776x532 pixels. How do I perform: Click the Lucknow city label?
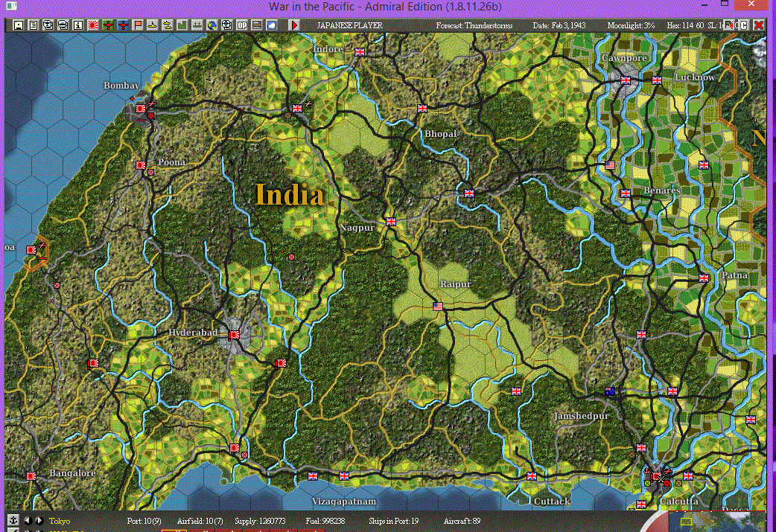pyautogui.click(x=695, y=77)
